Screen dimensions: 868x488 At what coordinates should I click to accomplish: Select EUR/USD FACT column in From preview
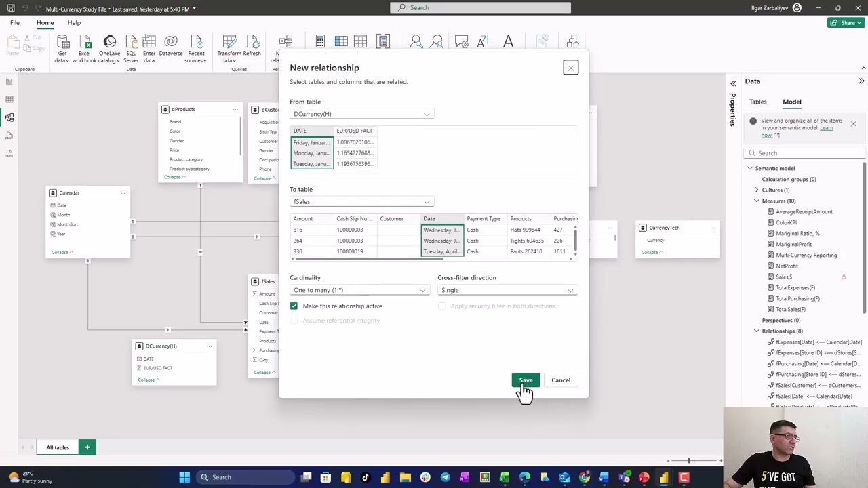[x=354, y=131]
